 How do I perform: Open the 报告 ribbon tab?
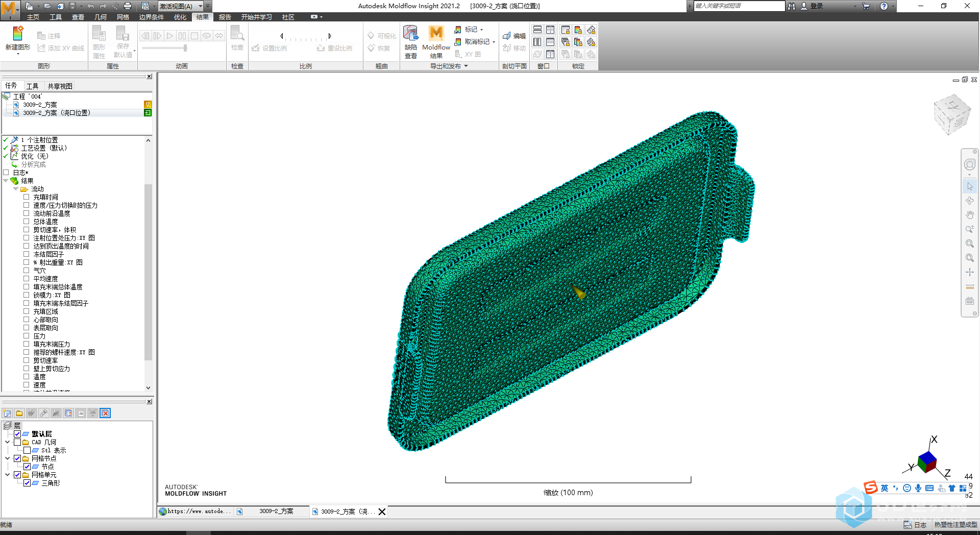pos(225,17)
